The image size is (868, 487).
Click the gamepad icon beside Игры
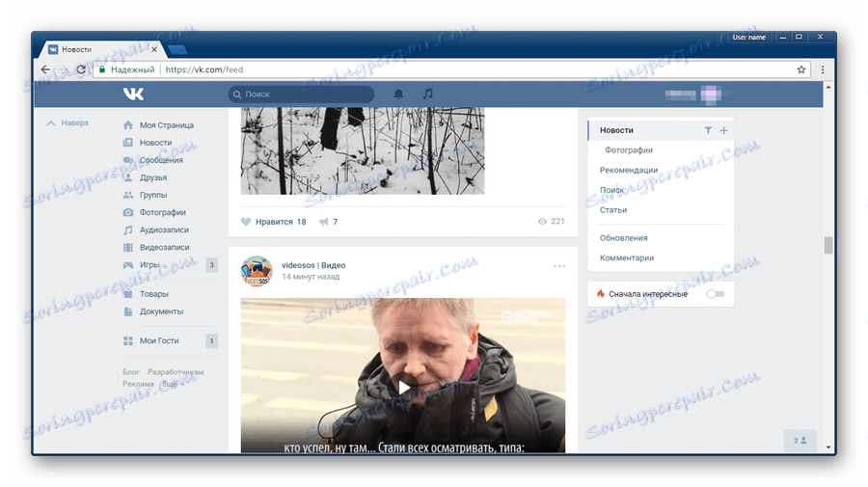[x=128, y=265]
